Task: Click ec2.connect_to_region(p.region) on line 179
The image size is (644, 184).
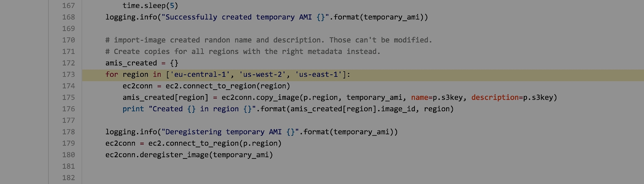Action: click(x=215, y=144)
